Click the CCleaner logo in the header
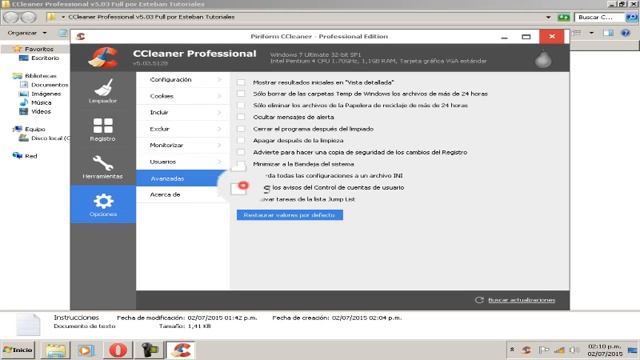Viewport: 640px width, 360px height. (104, 58)
